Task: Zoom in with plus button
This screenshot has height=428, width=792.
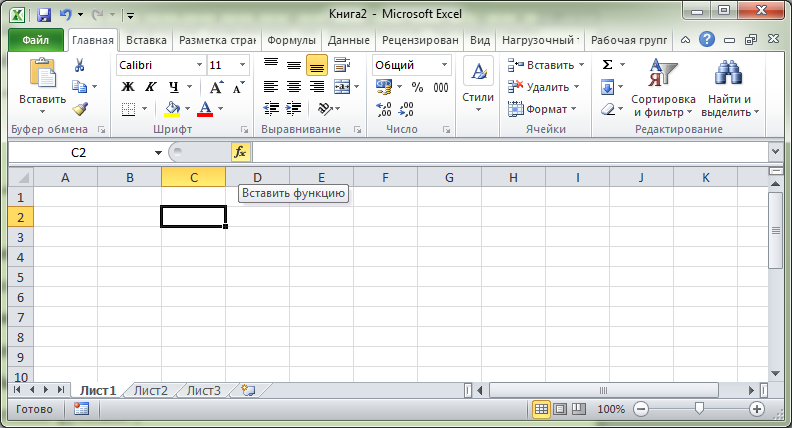Action: click(757, 409)
